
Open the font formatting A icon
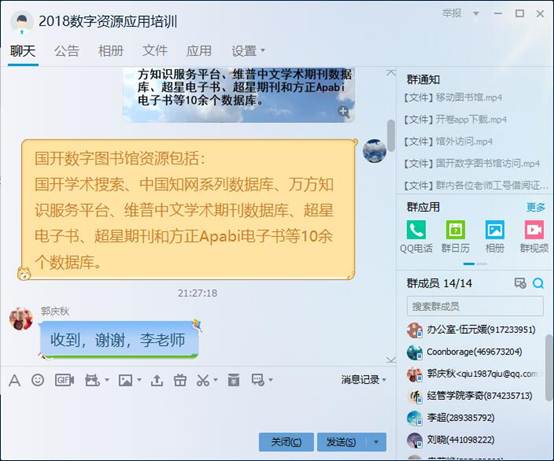(14, 381)
